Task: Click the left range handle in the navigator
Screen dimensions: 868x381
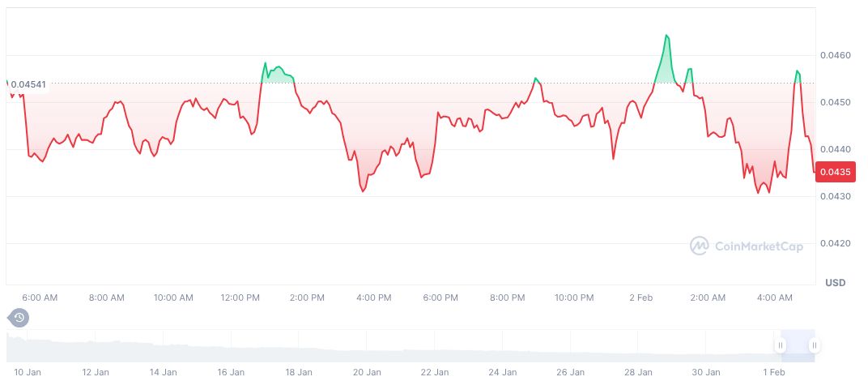Action: [x=781, y=345]
